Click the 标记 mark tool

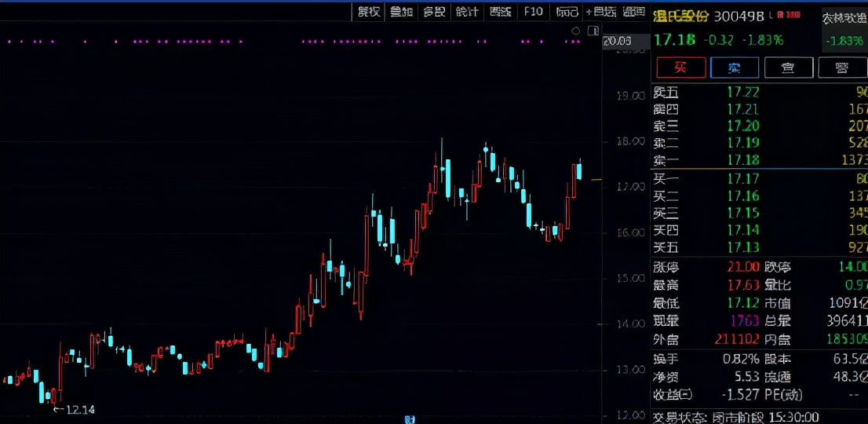click(x=567, y=12)
